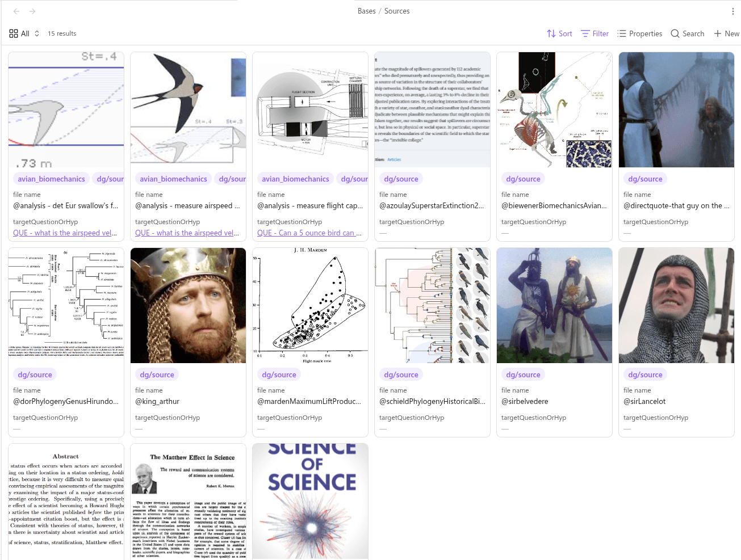Select file name '@sirbelvedere'

point(525,402)
